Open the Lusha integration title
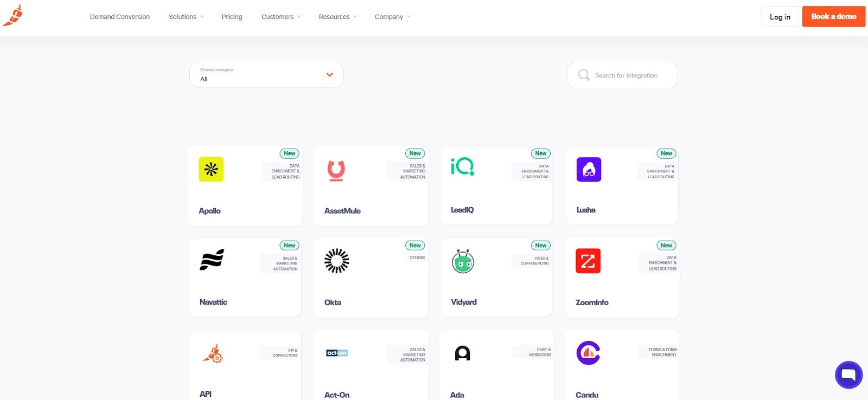The image size is (868, 400). click(x=586, y=210)
